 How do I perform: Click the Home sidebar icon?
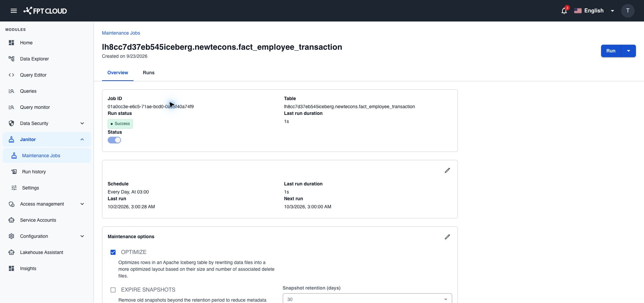tap(11, 43)
